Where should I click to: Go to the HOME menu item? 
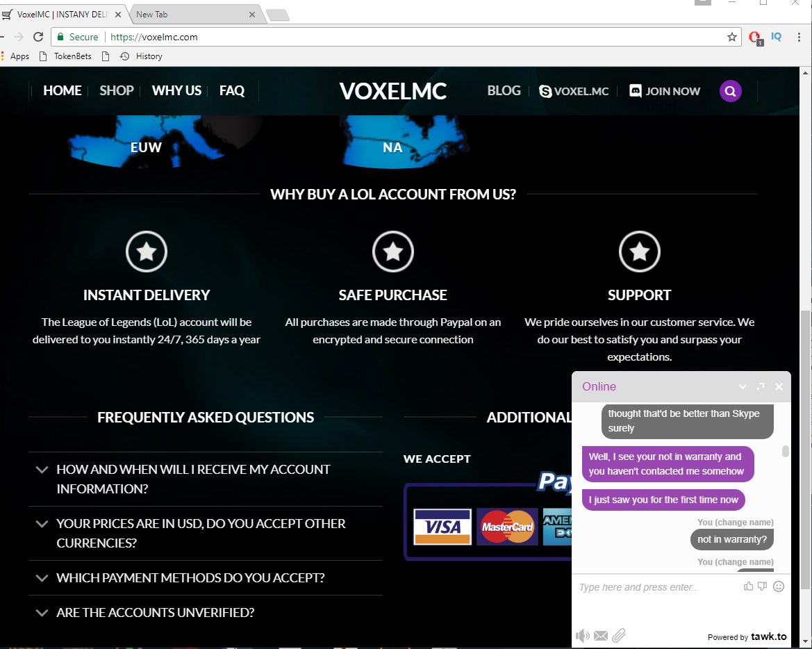(x=62, y=90)
